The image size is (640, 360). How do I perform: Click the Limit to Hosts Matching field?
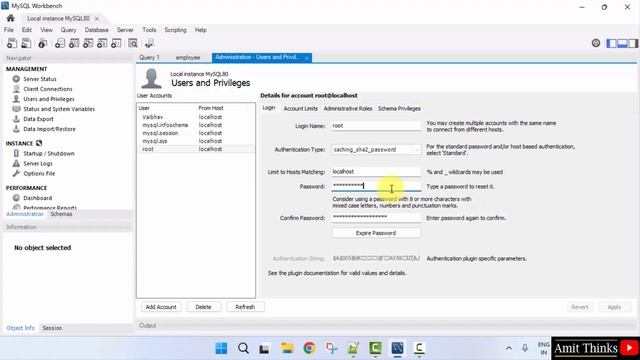[x=376, y=171]
